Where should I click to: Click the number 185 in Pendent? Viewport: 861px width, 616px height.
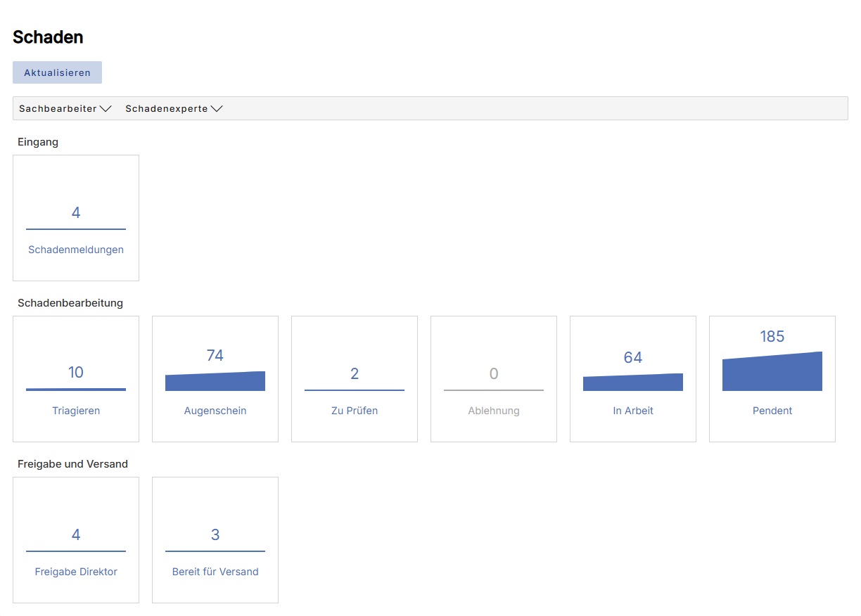tap(772, 337)
